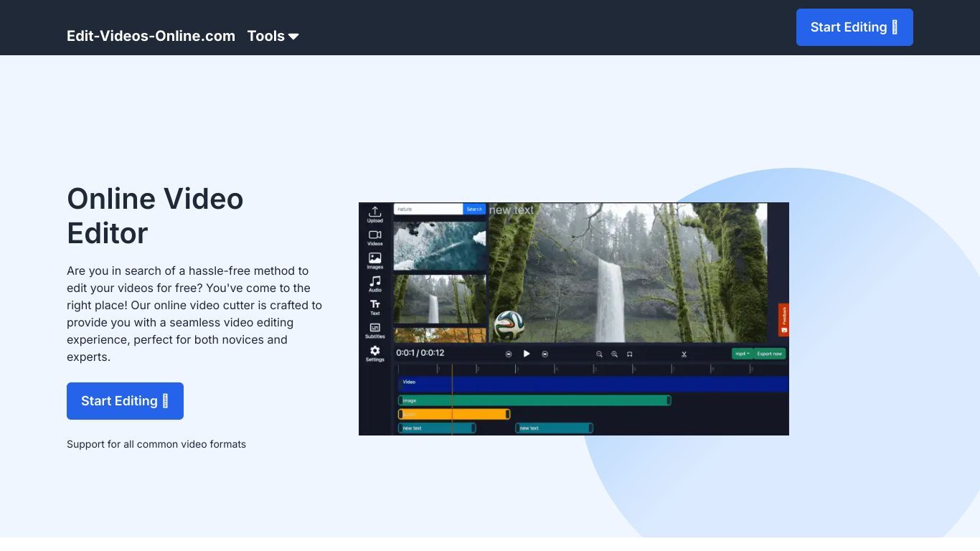Click the blue Search button
The height and width of the screenshot is (551, 980).
pyautogui.click(x=474, y=209)
